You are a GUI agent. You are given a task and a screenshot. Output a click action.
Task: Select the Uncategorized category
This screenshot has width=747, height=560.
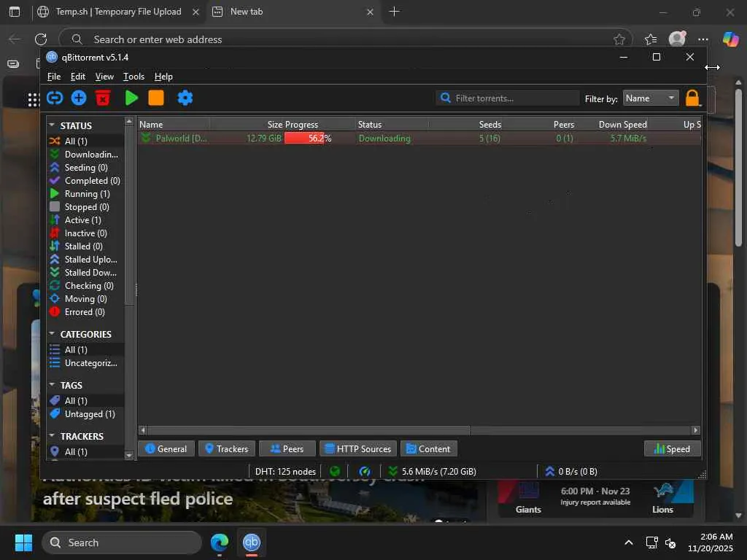coord(85,363)
